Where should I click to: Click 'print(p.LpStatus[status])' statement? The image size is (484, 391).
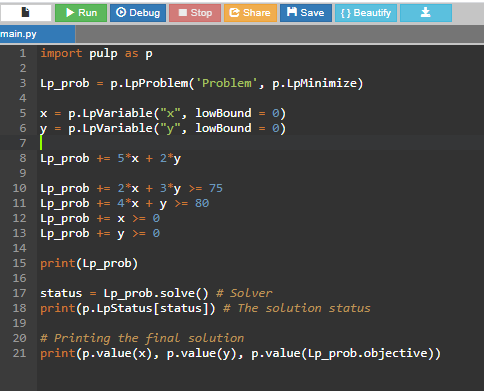coord(128,308)
